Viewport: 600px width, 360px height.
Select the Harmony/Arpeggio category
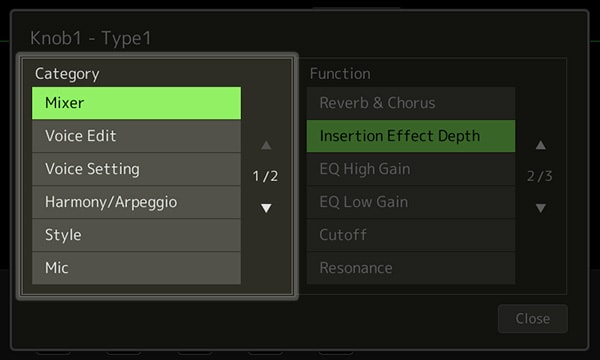point(136,202)
